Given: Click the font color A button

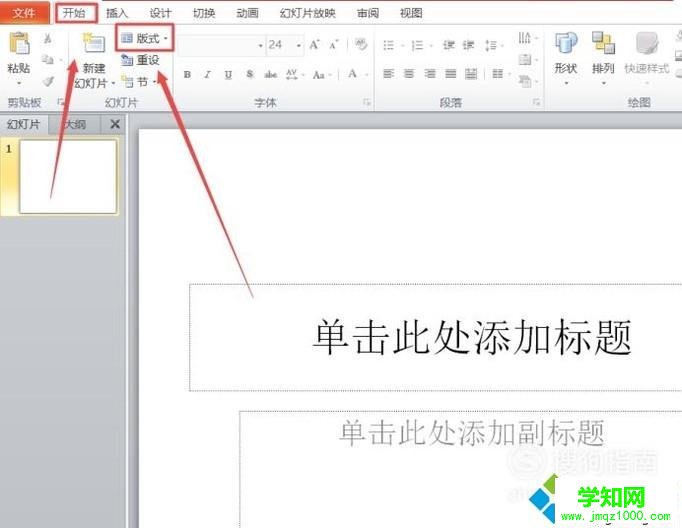Looking at the screenshot, I should click(352, 74).
